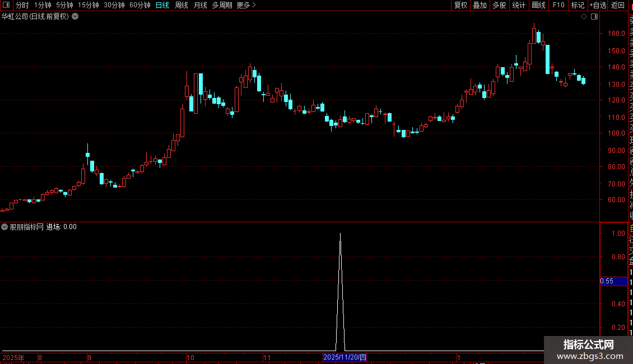Screen dimensions: 633x364
Task: Select the 60分钟 period
Action: click(140, 5)
